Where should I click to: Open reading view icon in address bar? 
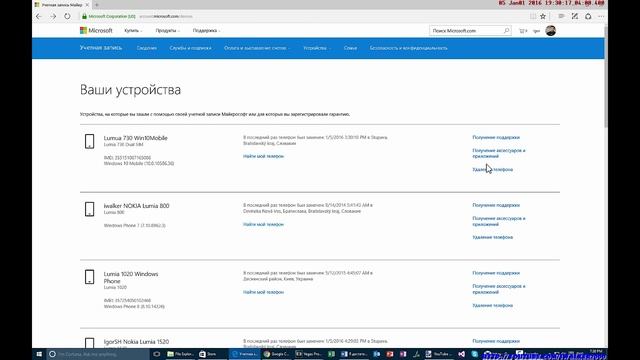pos(533,16)
